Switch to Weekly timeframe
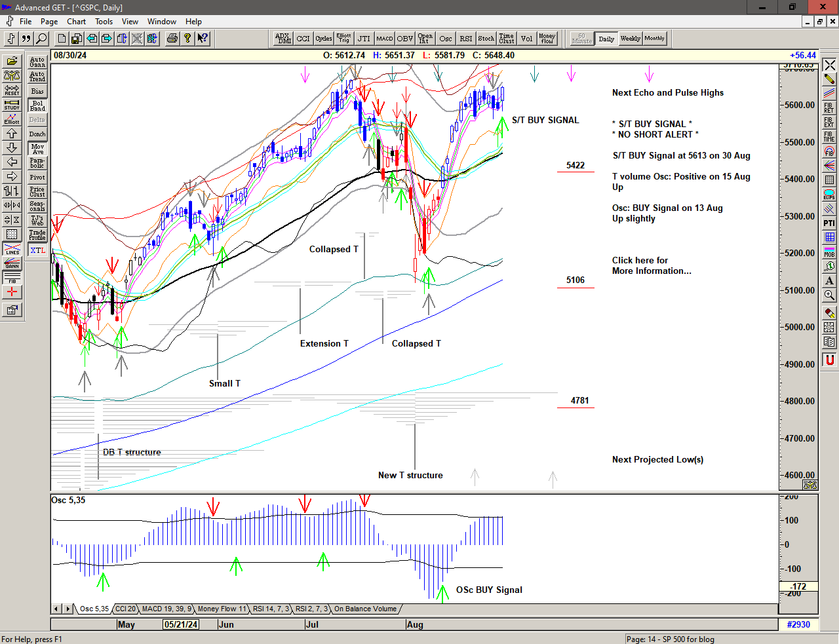Image resolution: width=839 pixels, height=644 pixels. [630, 39]
